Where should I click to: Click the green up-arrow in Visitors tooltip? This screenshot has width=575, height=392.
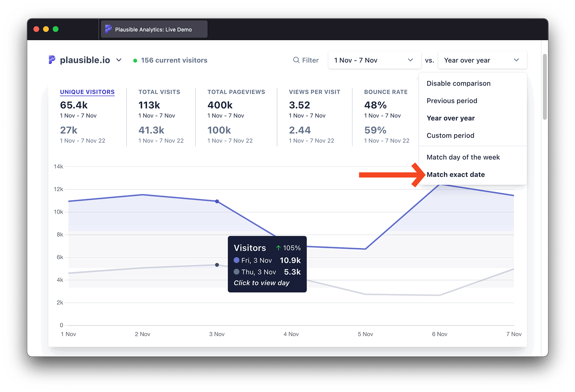(278, 248)
